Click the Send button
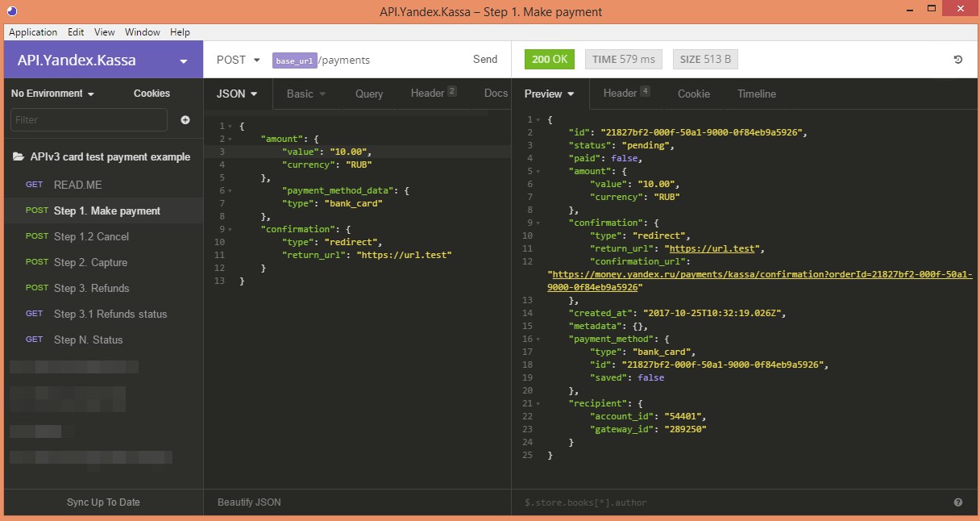 coord(485,60)
